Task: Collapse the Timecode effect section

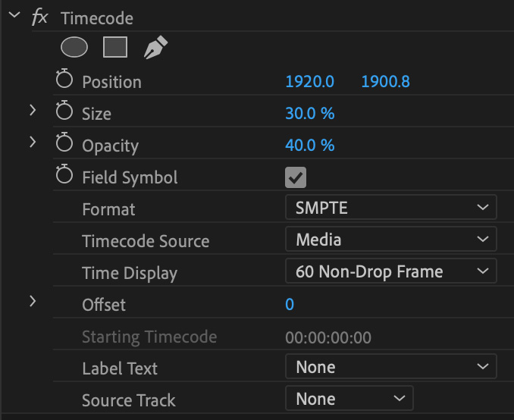Action: tap(12, 17)
